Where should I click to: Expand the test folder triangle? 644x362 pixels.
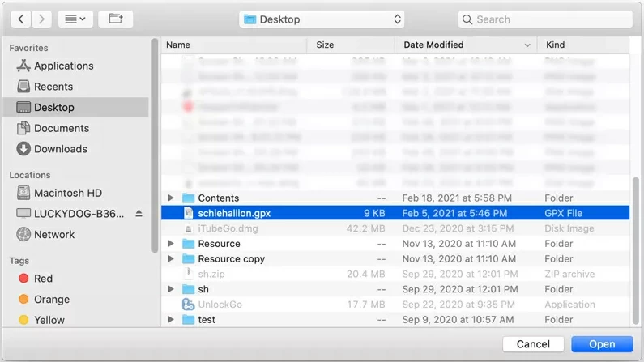pos(170,320)
